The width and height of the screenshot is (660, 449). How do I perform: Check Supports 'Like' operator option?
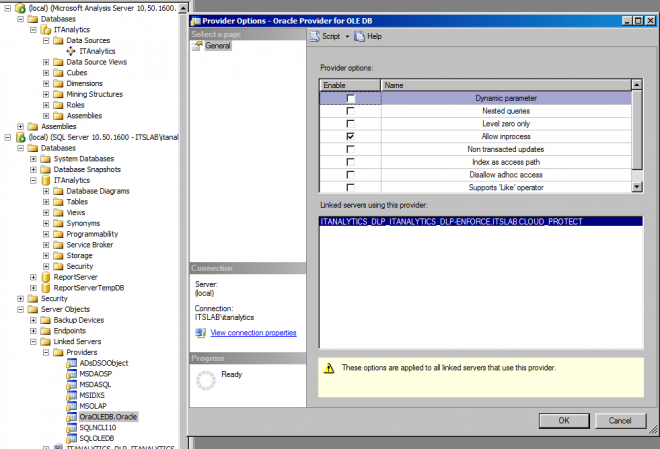[x=350, y=187]
